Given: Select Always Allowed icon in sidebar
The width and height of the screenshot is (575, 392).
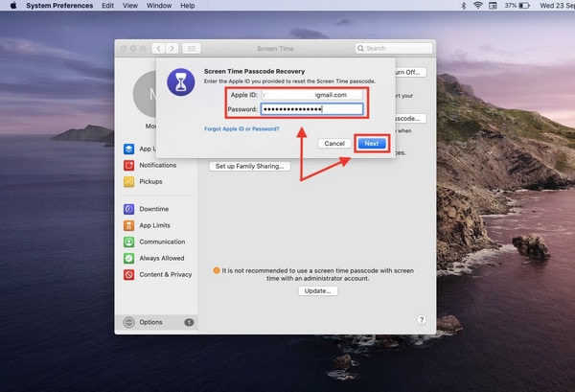Looking at the screenshot, I should (x=128, y=258).
